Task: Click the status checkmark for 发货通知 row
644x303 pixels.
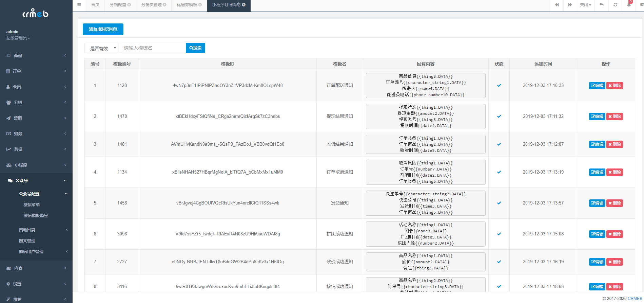Action: (499, 203)
